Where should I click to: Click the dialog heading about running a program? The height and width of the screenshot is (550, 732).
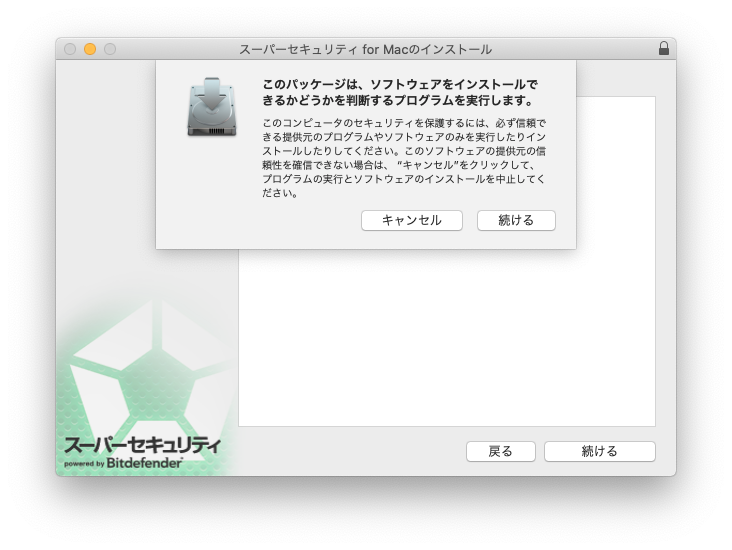[400, 92]
